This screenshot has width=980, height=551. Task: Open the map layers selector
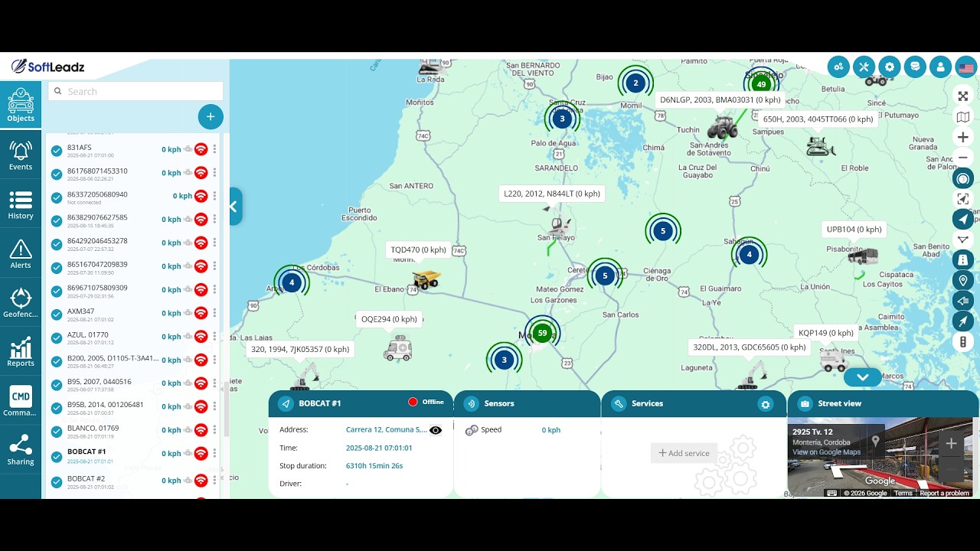(963, 117)
